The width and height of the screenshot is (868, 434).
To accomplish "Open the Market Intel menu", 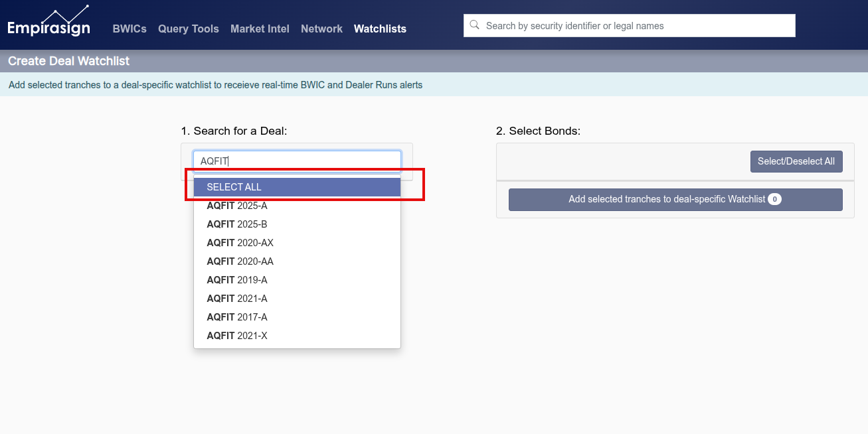I will pyautogui.click(x=260, y=29).
